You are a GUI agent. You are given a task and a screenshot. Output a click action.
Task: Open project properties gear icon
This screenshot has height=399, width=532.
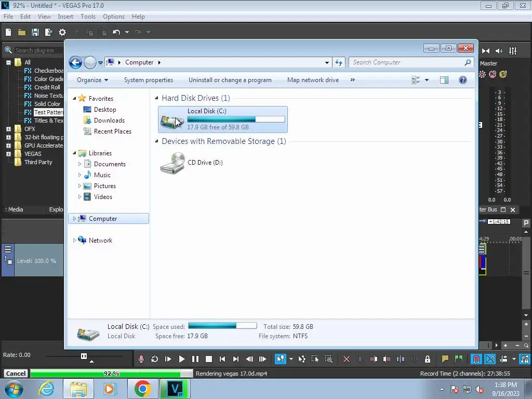tap(62, 32)
